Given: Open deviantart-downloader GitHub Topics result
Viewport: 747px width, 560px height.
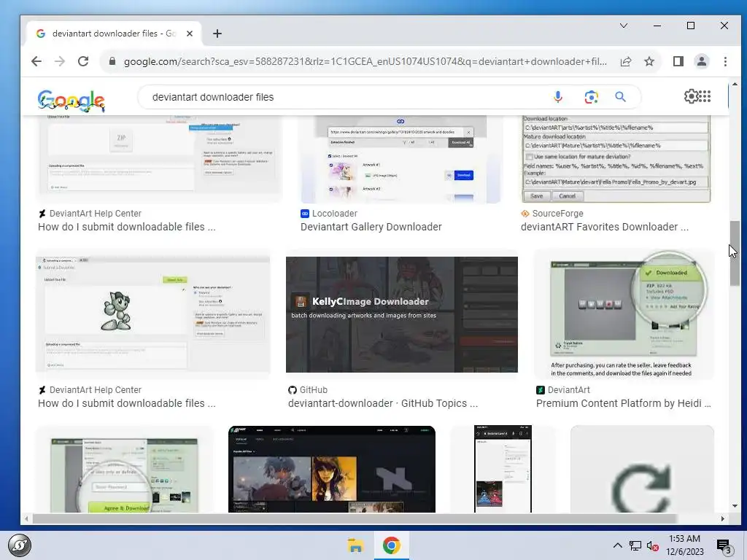Looking at the screenshot, I should click(383, 404).
